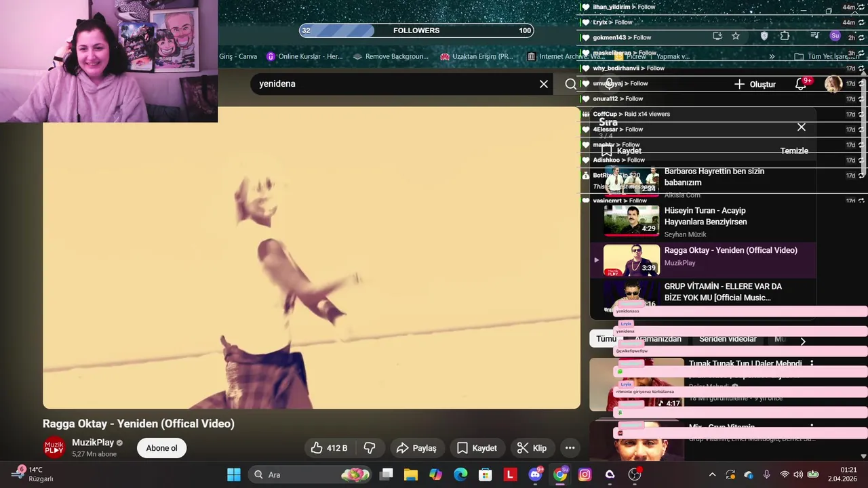
Task: Subscribe with the Abone ol button
Action: click(x=161, y=448)
